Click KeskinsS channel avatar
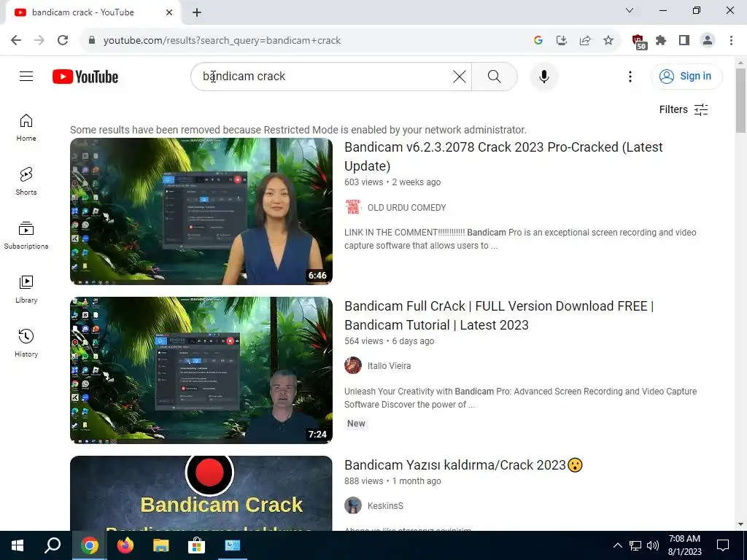 [353, 506]
